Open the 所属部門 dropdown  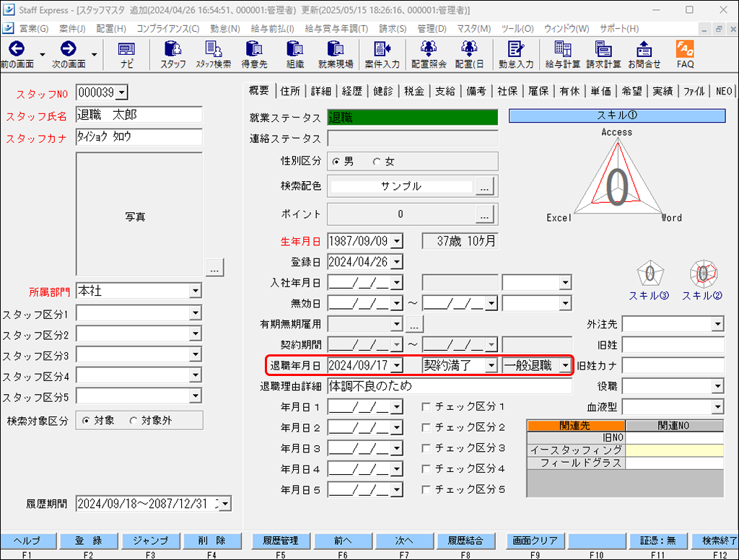pos(195,291)
